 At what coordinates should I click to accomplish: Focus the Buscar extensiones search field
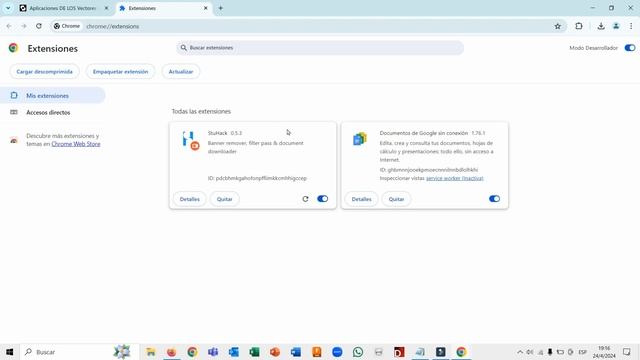coord(320,48)
